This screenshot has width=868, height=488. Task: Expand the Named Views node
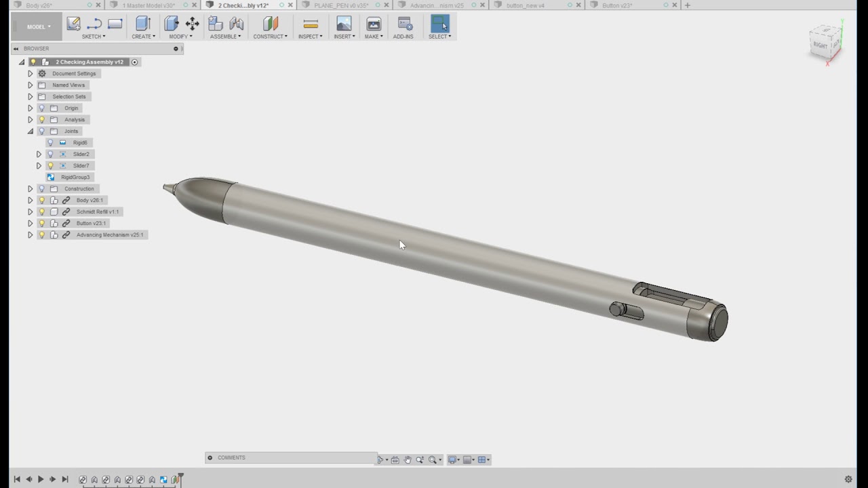[x=30, y=85]
